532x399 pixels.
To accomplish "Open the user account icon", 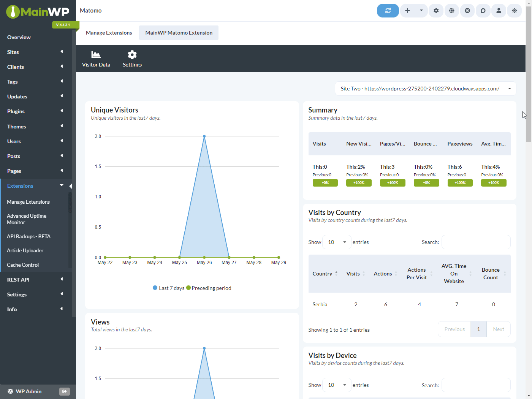I will [x=499, y=11].
